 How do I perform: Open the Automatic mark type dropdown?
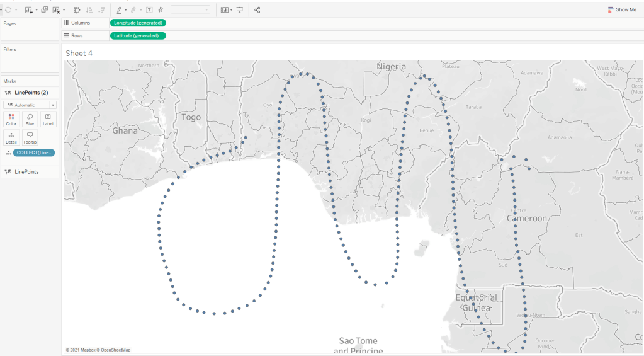click(31, 105)
